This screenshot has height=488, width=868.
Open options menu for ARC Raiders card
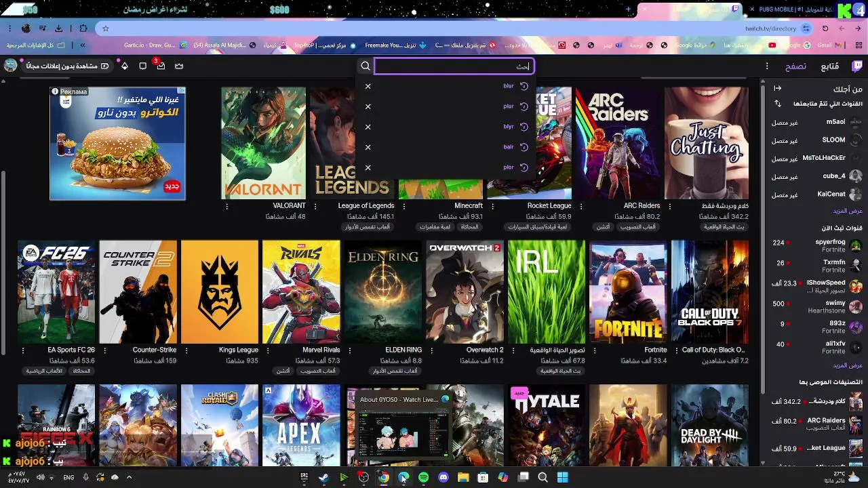point(581,206)
